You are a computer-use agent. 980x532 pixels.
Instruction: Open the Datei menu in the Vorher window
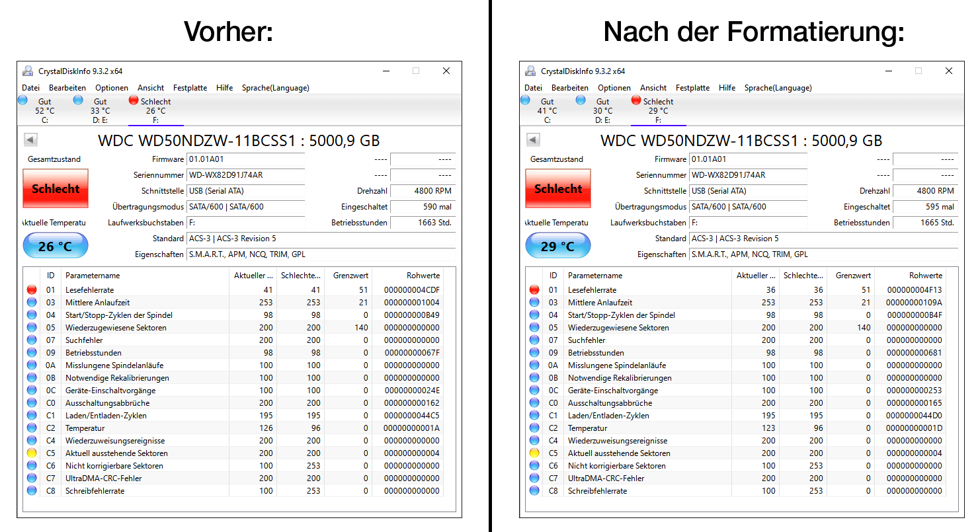[x=31, y=87]
